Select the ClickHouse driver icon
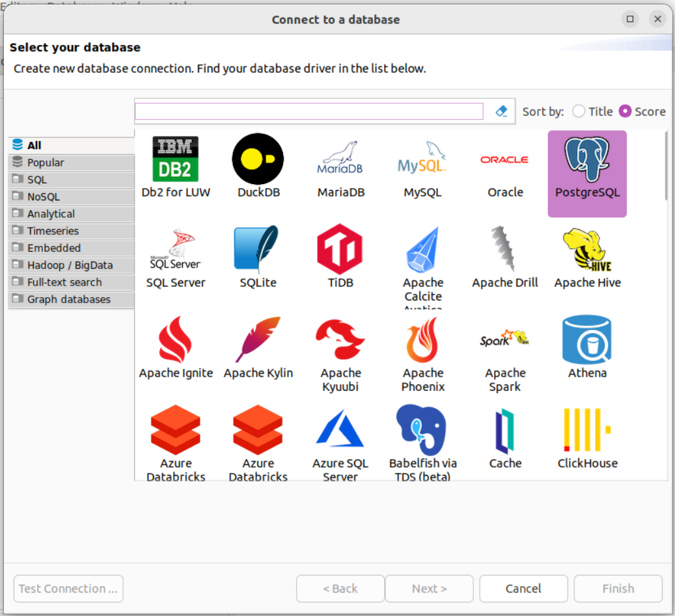The width and height of the screenshot is (675, 616). (587, 430)
